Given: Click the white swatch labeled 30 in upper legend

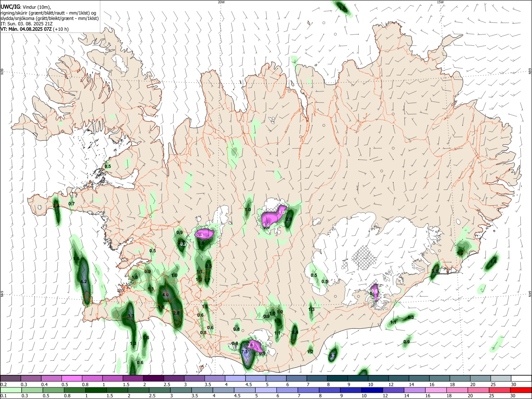Looking at the screenshot, I should click(521, 378).
